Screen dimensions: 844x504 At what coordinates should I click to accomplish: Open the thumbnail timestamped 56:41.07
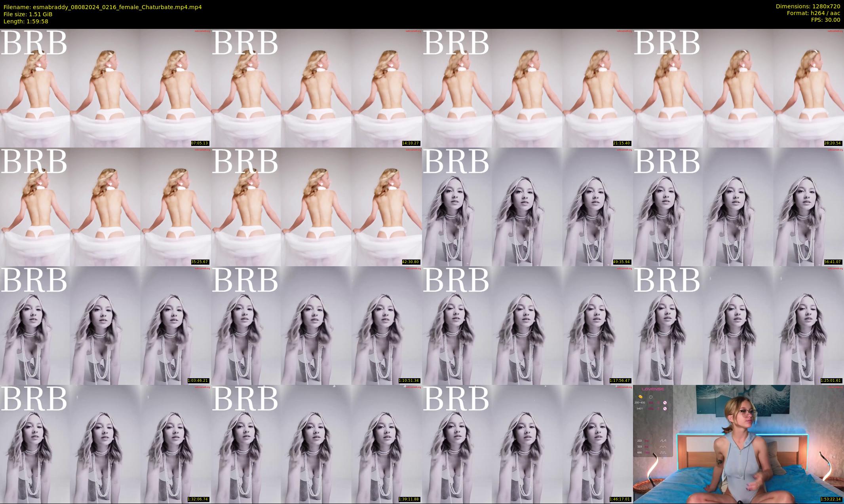(x=738, y=207)
